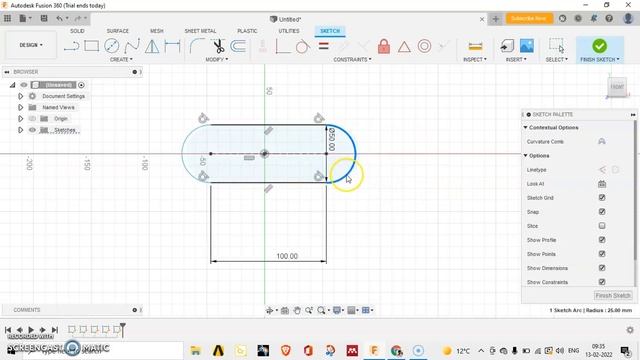Screen dimensions: 640x360
Task: Select the Center Diameter Circle tool
Action: (111, 46)
